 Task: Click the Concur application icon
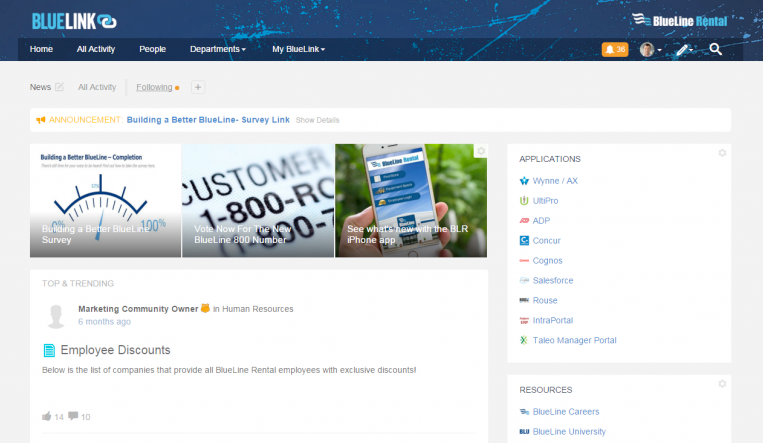(x=524, y=240)
